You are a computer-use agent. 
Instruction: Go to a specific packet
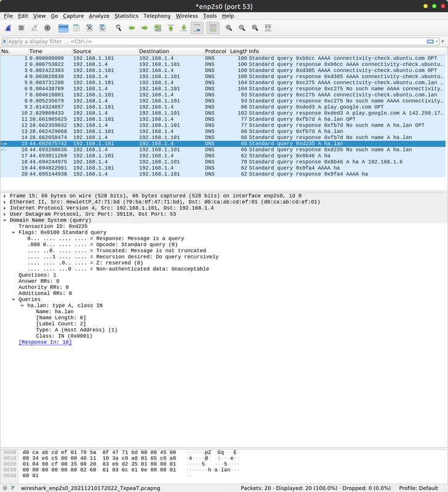pos(158,28)
